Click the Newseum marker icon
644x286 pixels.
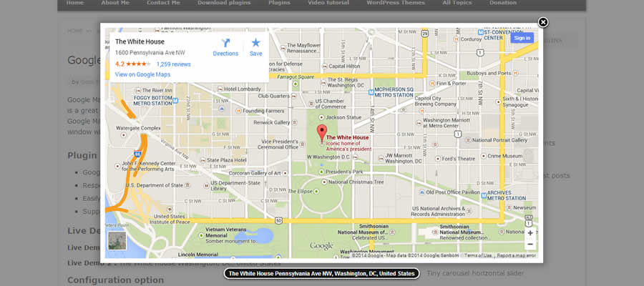(x=509, y=207)
